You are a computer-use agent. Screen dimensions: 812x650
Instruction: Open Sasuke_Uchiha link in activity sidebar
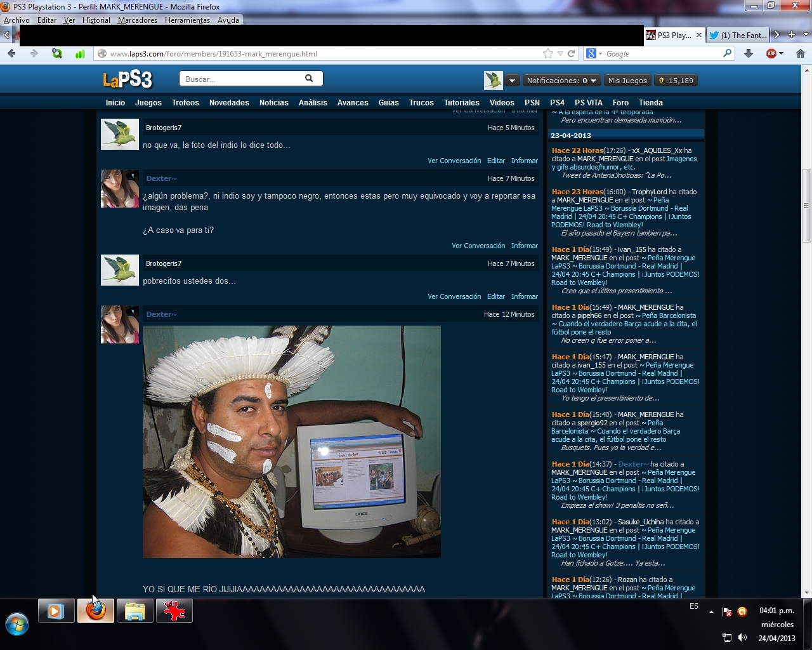pos(641,522)
